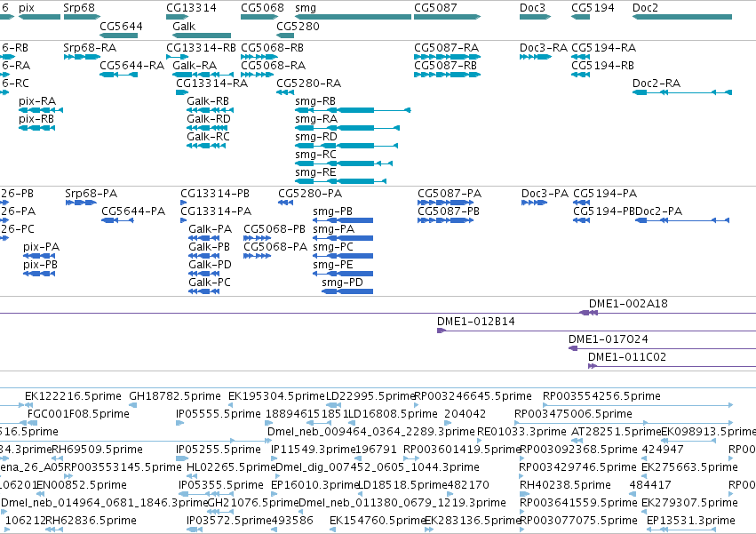The image size is (756, 534).
Task: Click the Doc2 gene bar glyph
Action: 682,17
